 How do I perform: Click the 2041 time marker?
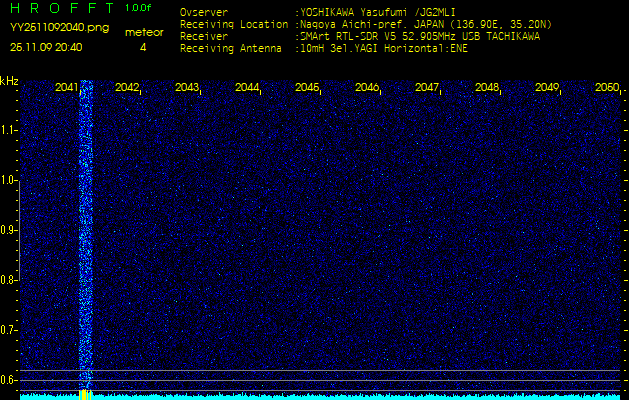pos(67,88)
